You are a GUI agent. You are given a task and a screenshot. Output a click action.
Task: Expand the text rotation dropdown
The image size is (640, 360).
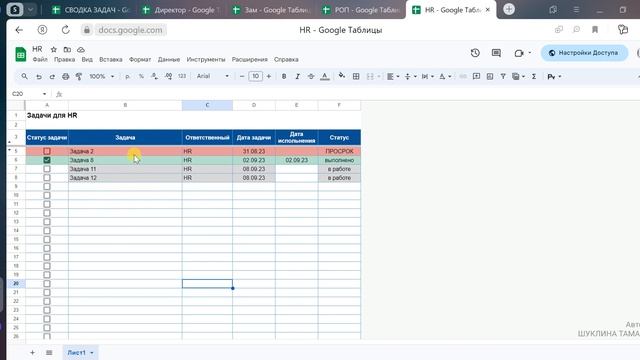tap(450, 76)
